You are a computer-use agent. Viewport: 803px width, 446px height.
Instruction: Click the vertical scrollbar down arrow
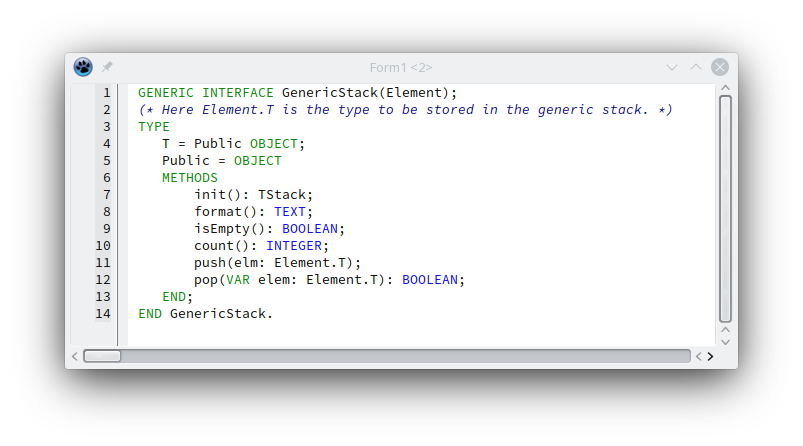[725, 342]
